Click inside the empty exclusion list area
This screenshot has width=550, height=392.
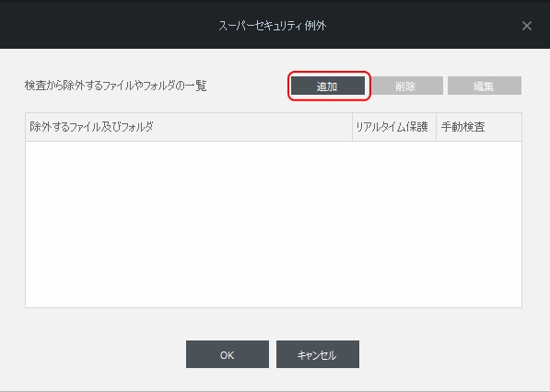(x=274, y=225)
